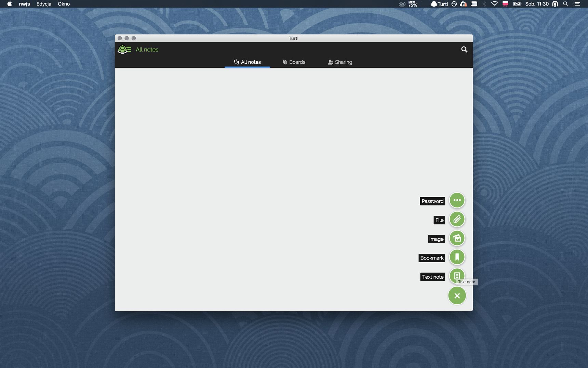Open the Apple menu
Viewport: 588px width, 368px height.
(10, 4)
